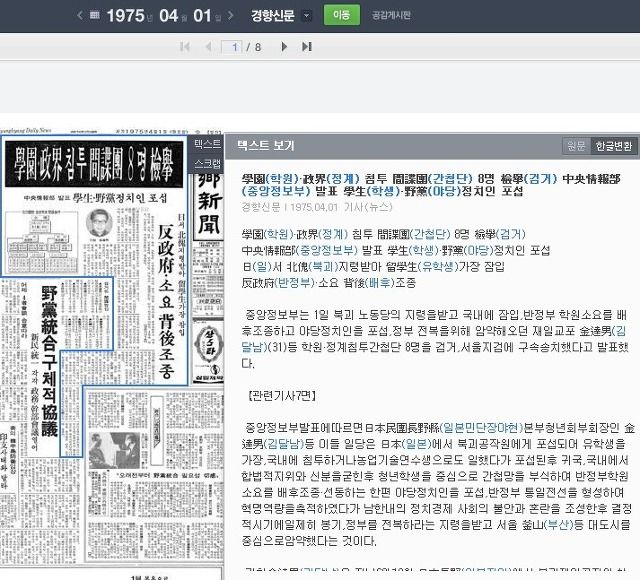Image resolution: width=640 pixels, height=580 pixels.
Task: Click the 텍스트 보기 panel title
Action: click(x=266, y=145)
